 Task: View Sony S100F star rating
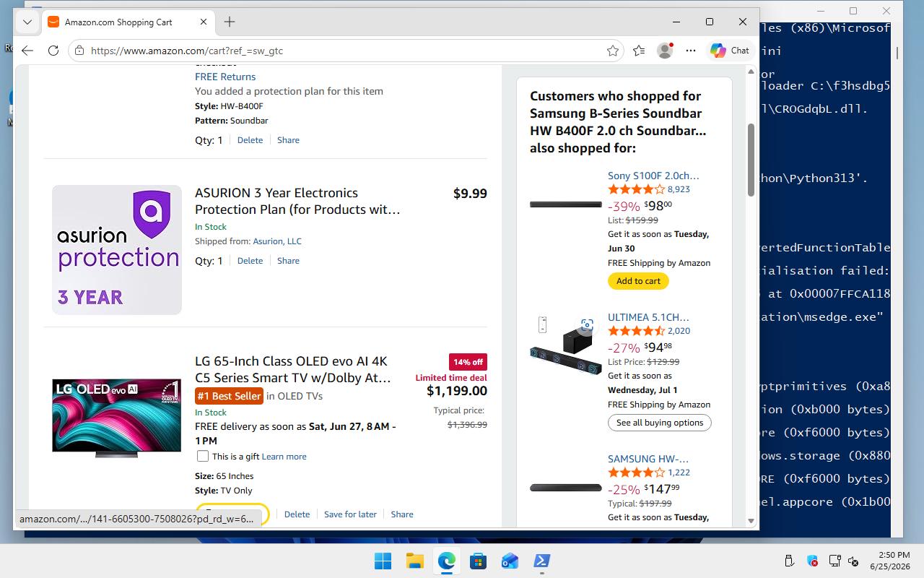(x=636, y=189)
